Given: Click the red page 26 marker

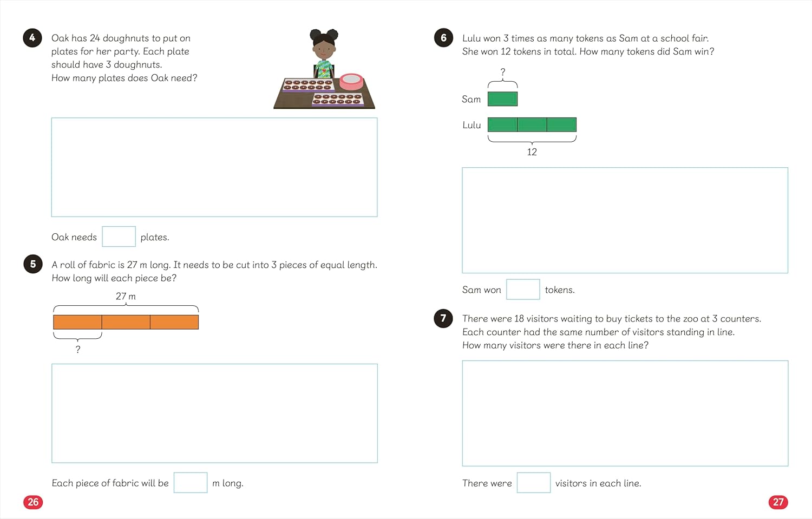Looking at the screenshot, I should [x=33, y=502].
